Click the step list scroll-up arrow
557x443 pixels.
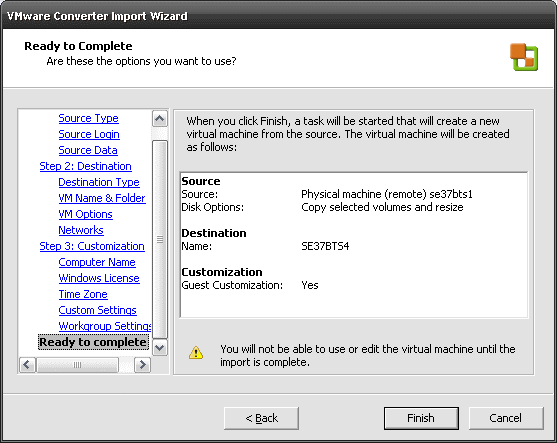coord(160,118)
